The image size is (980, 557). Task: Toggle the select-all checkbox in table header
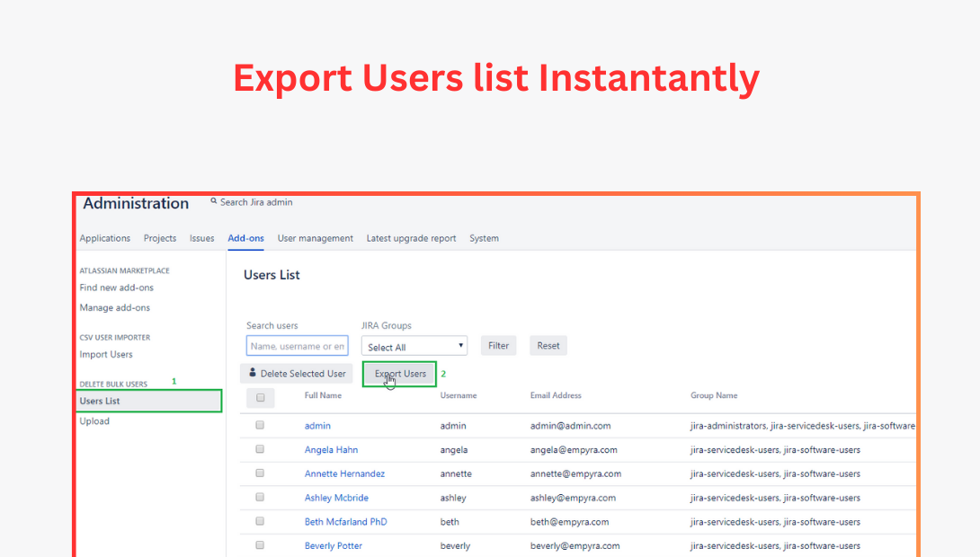[x=261, y=398]
